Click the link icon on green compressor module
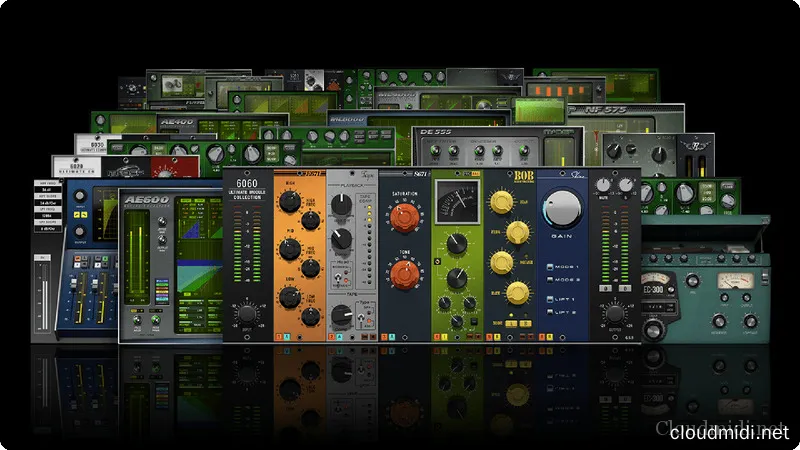This screenshot has width=800, height=450. pyautogui.click(x=437, y=262)
